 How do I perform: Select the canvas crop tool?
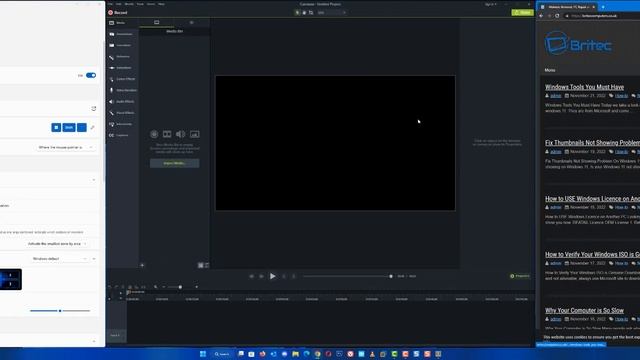pyautogui.click(x=311, y=13)
